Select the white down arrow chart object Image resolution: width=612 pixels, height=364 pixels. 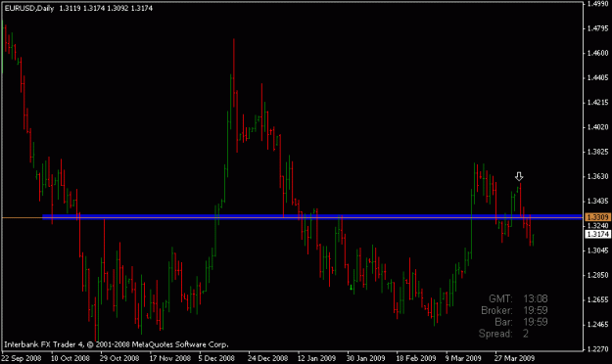pos(519,177)
